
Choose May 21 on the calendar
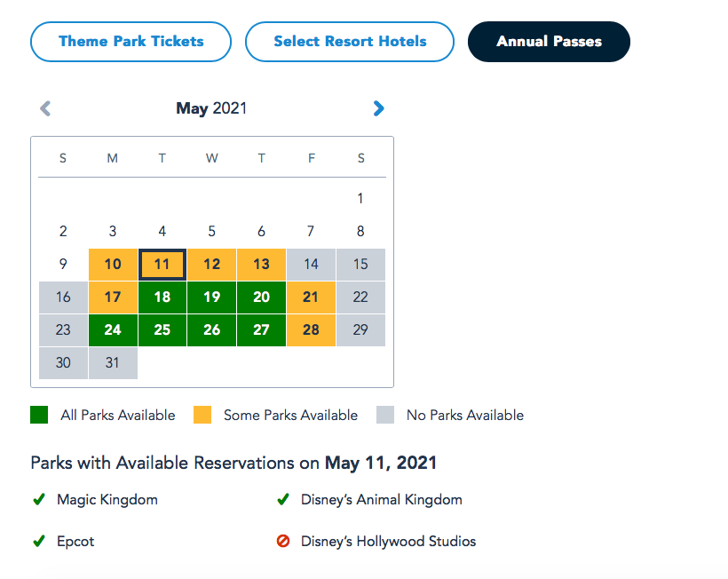coord(311,297)
